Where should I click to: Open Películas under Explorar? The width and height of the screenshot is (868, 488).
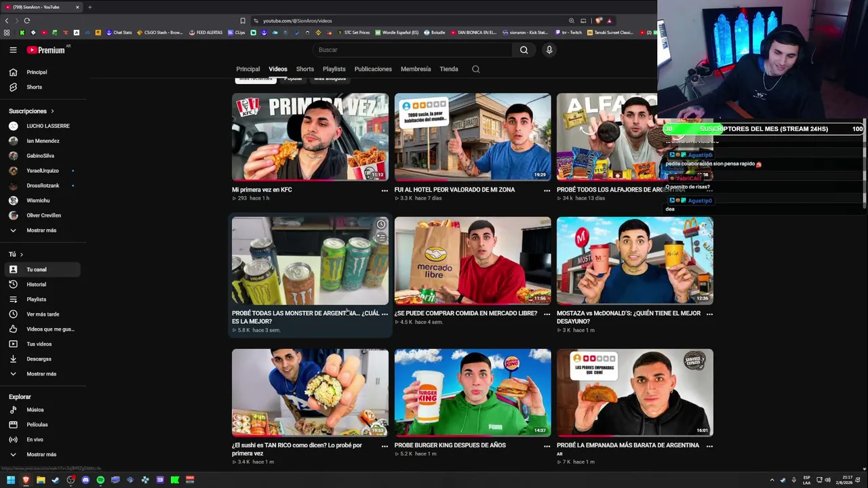tap(41, 425)
